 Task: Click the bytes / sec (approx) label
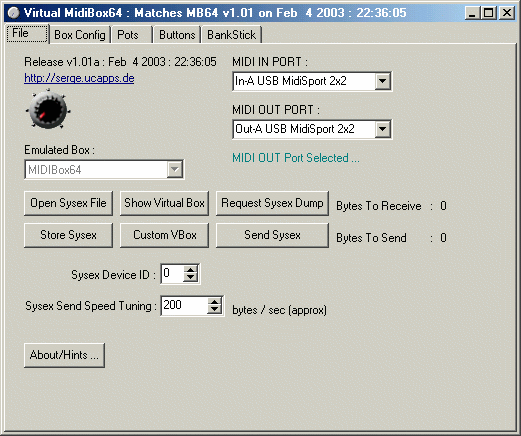pyautogui.click(x=279, y=310)
